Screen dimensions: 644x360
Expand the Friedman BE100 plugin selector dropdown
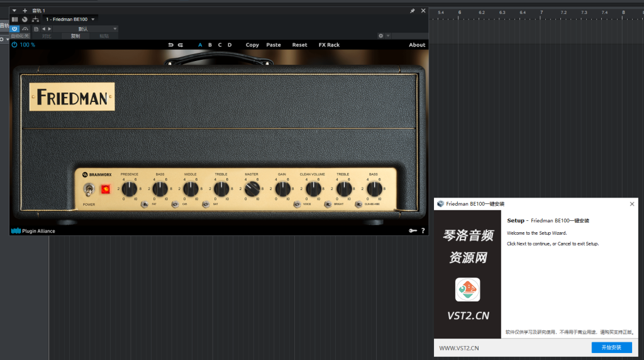(93, 20)
